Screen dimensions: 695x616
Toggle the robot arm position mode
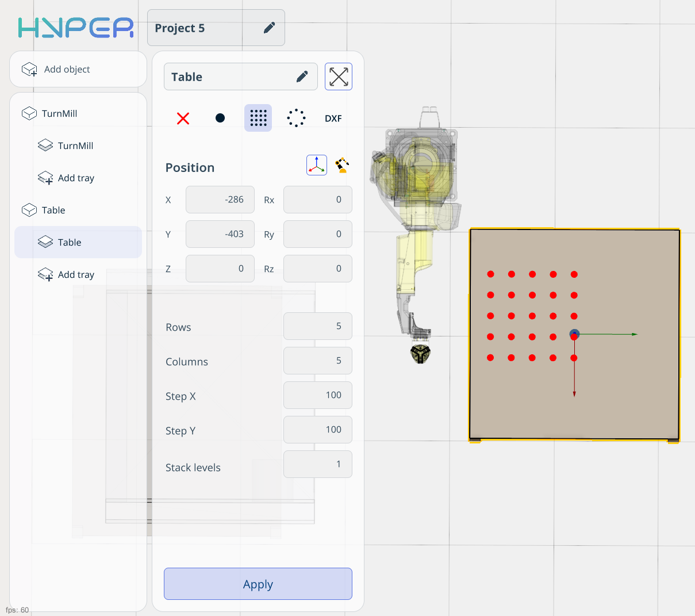pyautogui.click(x=343, y=165)
